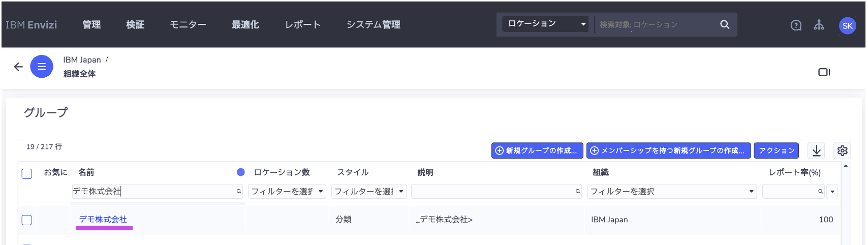This screenshot has width=868, height=245.
Task: Open the blue hamburger menu button
Action: pyautogui.click(x=42, y=67)
